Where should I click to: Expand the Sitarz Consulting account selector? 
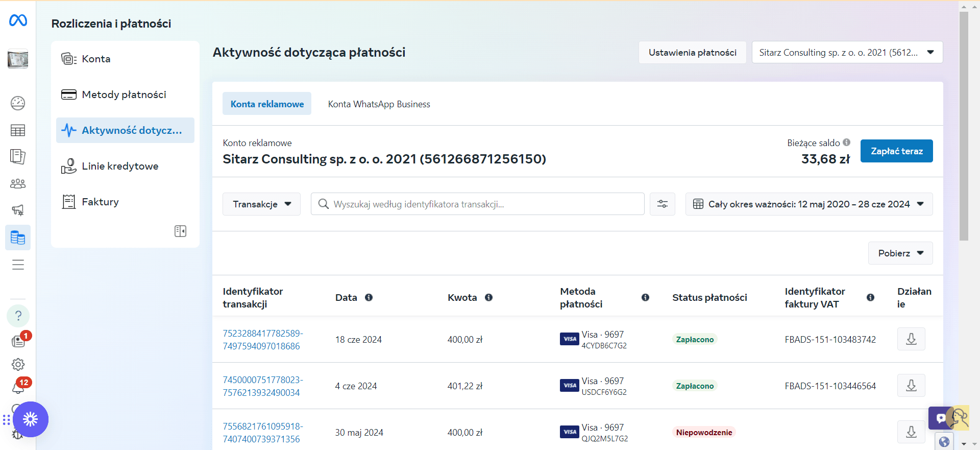(x=847, y=52)
